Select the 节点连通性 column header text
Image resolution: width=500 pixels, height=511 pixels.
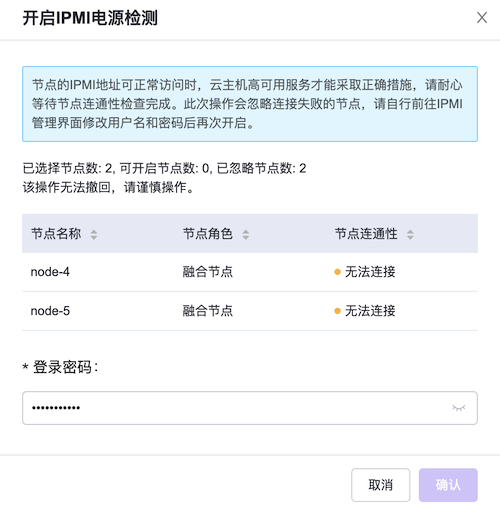[366, 234]
